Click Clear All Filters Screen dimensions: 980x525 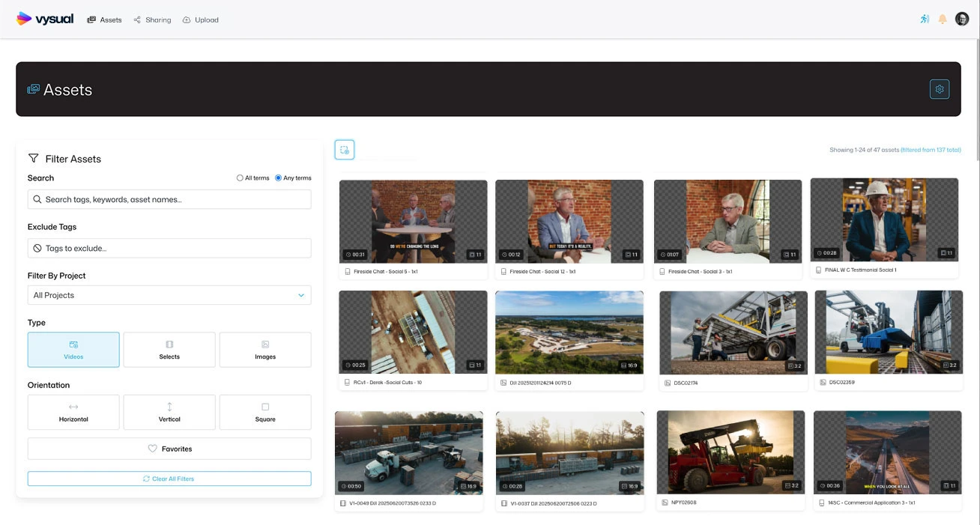tap(169, 478)
